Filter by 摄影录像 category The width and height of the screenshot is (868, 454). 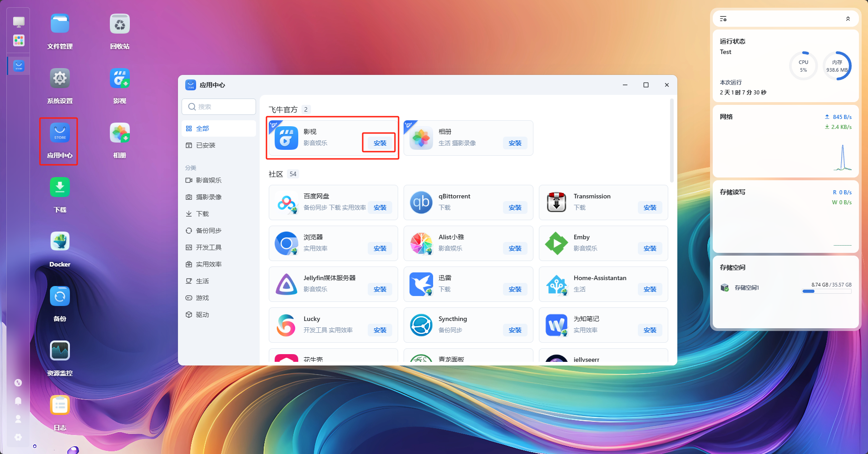pyautogui.click(x=219, y=197)
